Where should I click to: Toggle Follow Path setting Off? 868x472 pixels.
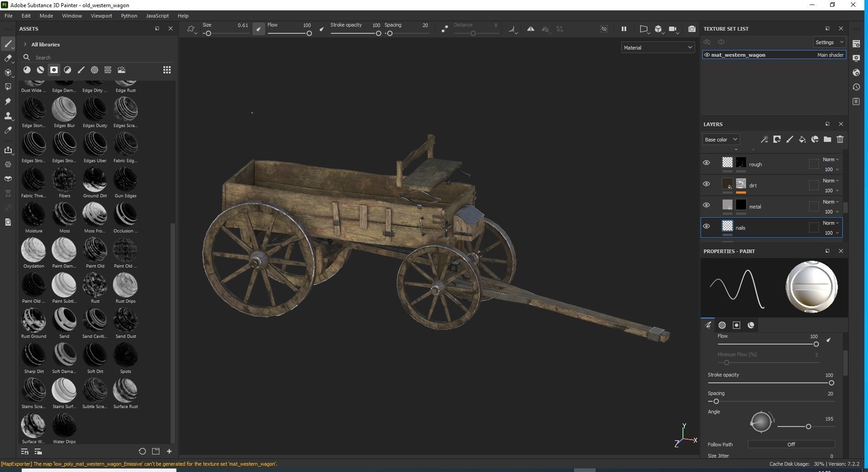pos(791,445)
